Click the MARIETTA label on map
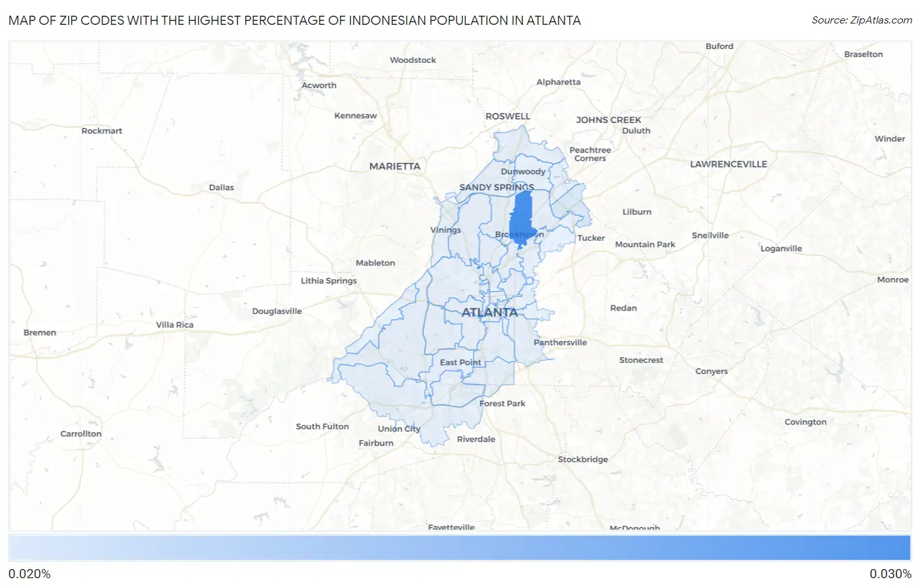920x588 pixels. [x=395, y=166]
